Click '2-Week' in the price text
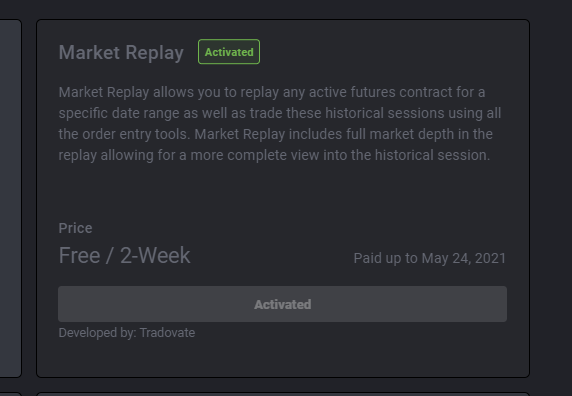Viewport: 572px width, 396px height. point(155,255)
